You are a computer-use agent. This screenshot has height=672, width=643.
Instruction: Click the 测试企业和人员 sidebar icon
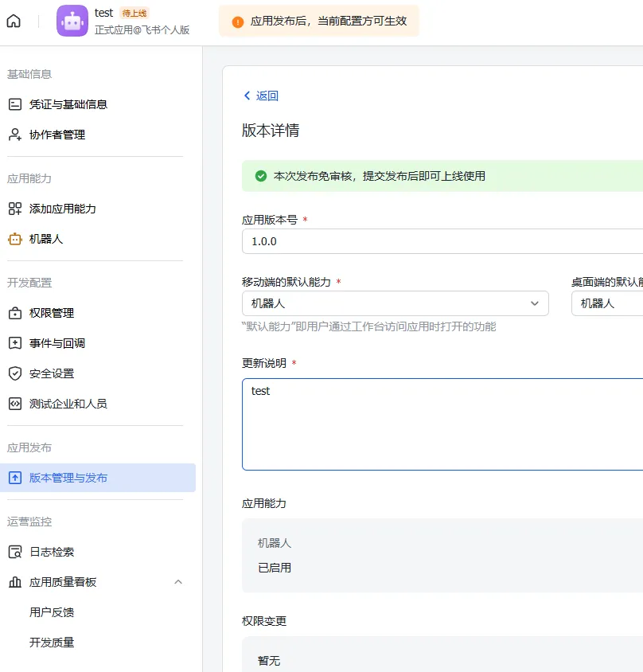(x=16, y=404)
